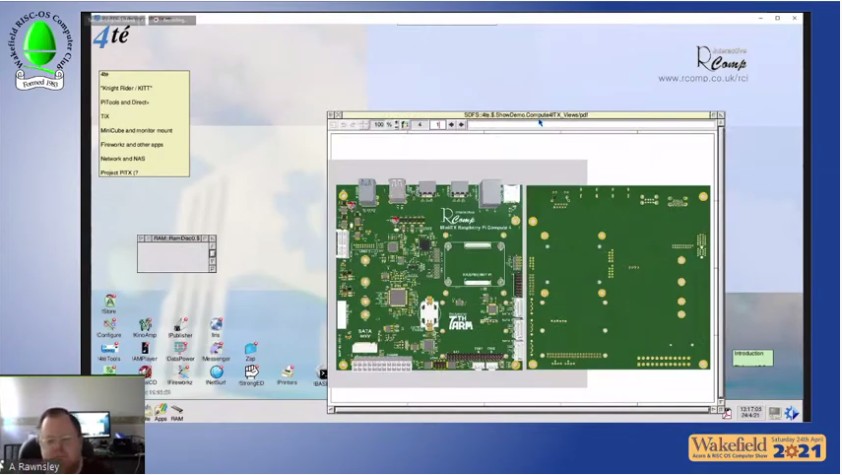The width and height of the screenshot is (842, 475).
Task: Click "Knight Rider / KITT" in yellow note
Action: pos(127,88)
